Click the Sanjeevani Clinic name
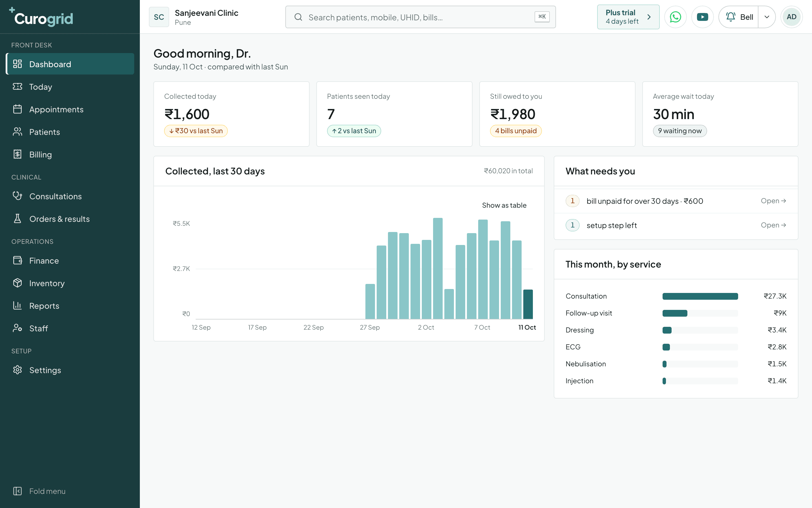The width and height of the screenshot is (812, 508). [x=206, y=13]
